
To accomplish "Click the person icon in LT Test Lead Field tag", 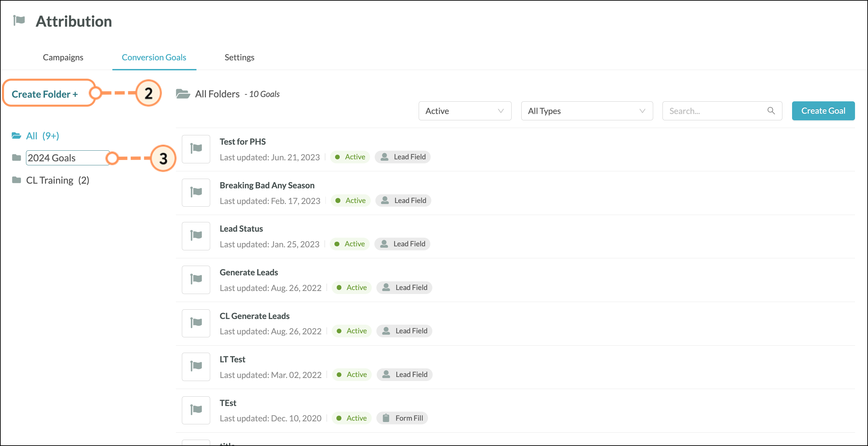I will 386,374.
